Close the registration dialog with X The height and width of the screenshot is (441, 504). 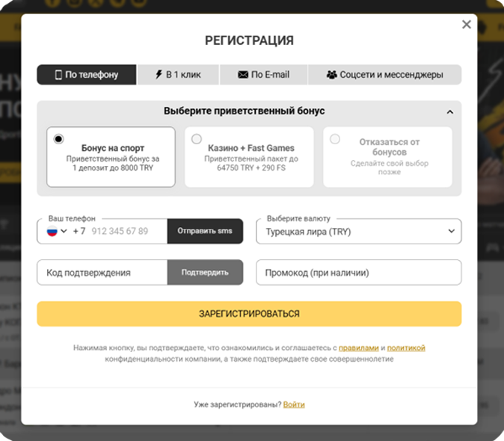tap(467, 25)
